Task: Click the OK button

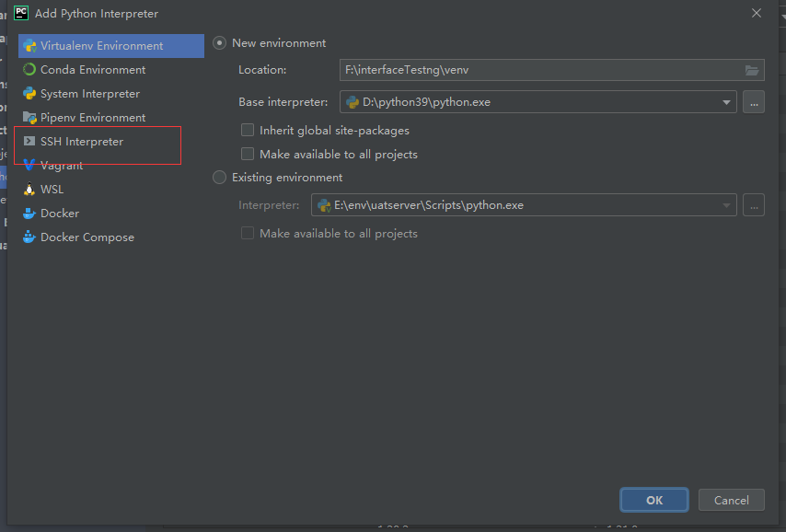Action: [x=654, y=500]
